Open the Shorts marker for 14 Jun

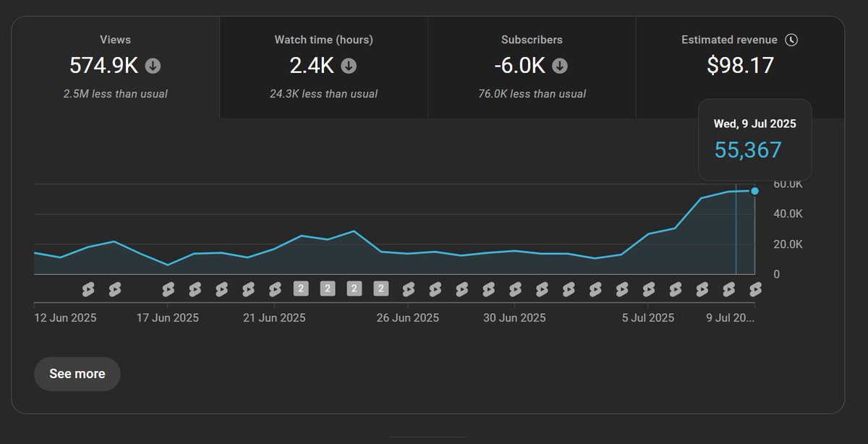pos(88,289)
